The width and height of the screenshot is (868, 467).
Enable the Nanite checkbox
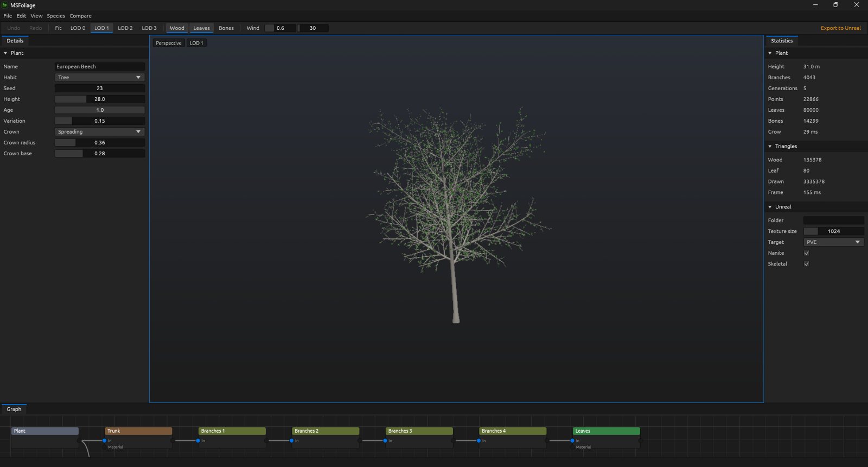click(806, 253)
